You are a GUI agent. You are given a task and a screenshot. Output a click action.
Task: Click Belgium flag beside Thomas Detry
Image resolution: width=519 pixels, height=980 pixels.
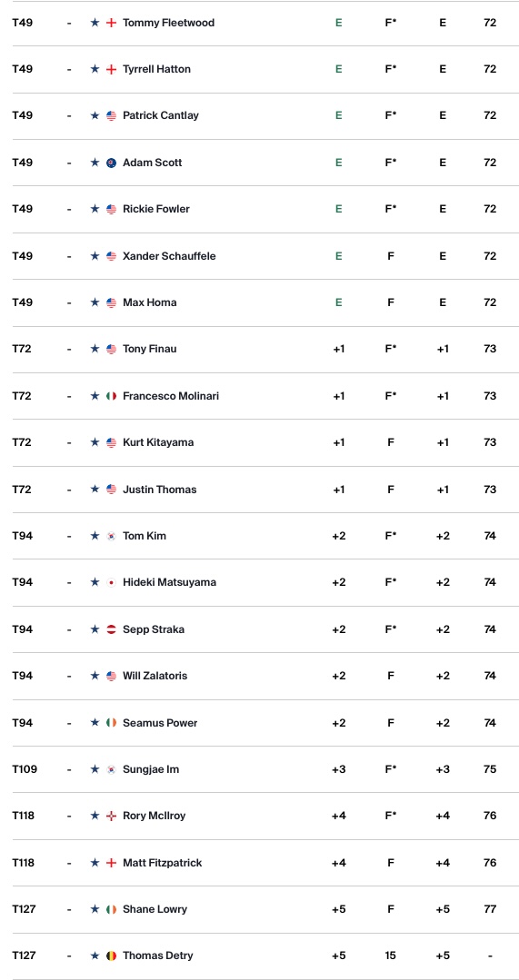point(111,955)
